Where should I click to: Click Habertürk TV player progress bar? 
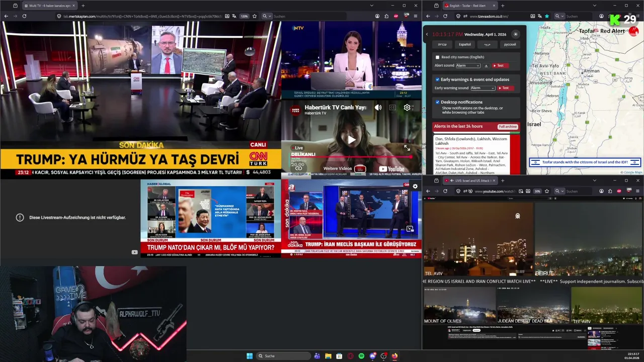(x=351, y=156)
